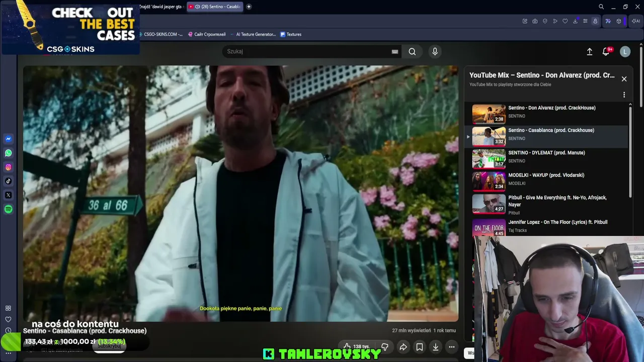Share the video with the arrow button
The image size is (644, 362).
pos(404,347)
